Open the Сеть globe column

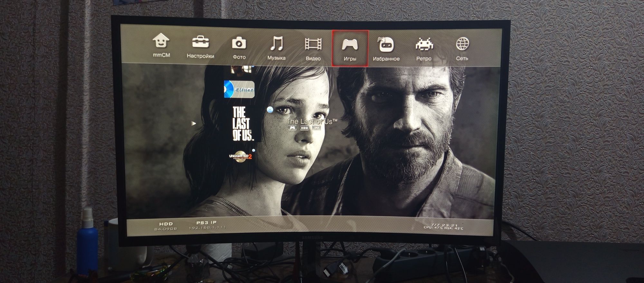(x=462, y=49)
